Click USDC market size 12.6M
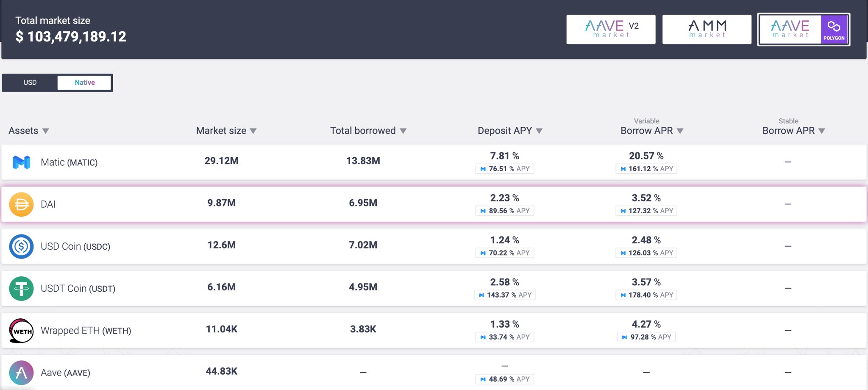Image resolution: width=868 pixels, height=390 pixels. coord(221,245)
